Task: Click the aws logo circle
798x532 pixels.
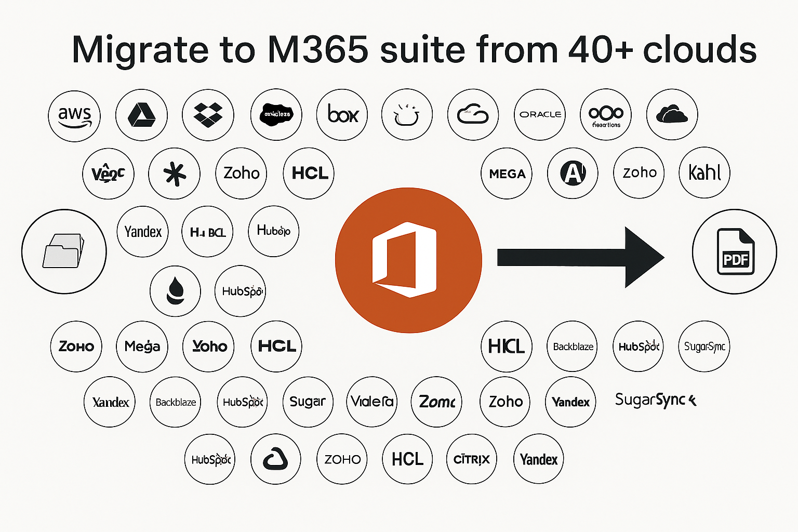Action: click(74, 116)
